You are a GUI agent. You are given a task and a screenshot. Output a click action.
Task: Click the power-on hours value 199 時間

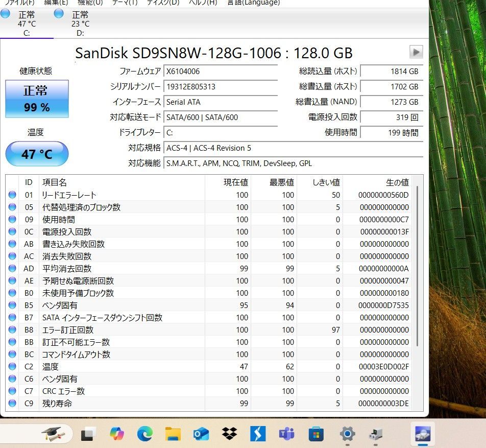click(x=392, y=133)
